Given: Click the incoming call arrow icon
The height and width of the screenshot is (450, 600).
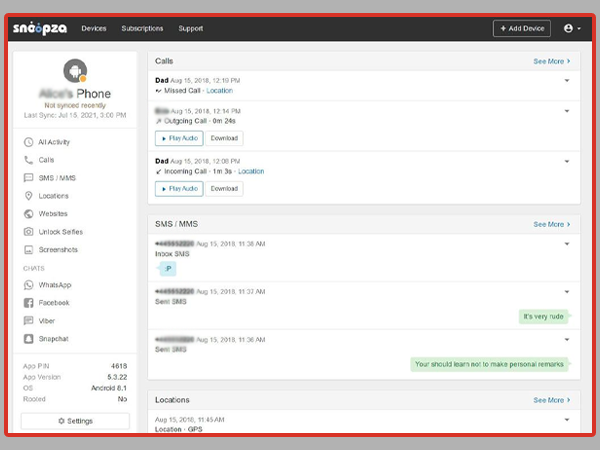Looking at the screenshot, I should [158, 172].
